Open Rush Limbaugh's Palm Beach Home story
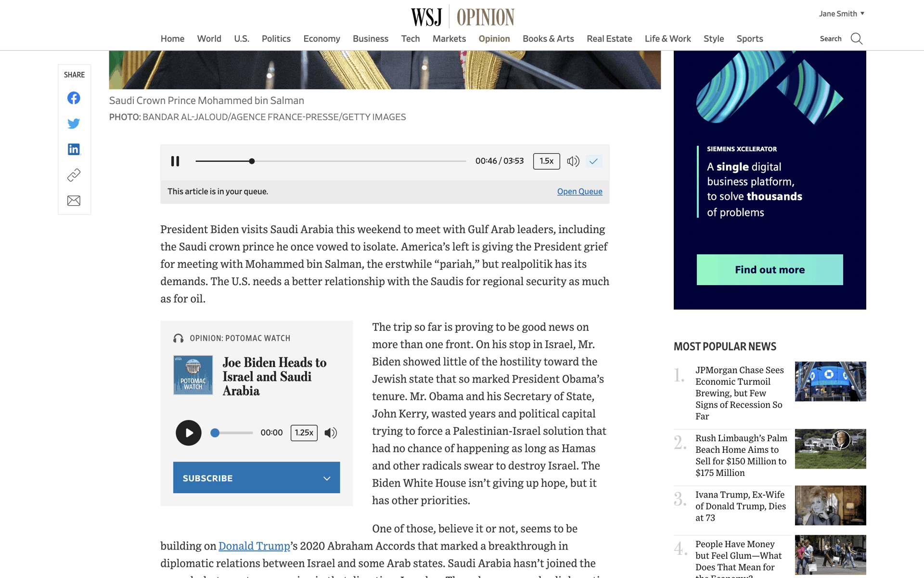The height and width of the screenshot is (578, 924). click(741, 455)
